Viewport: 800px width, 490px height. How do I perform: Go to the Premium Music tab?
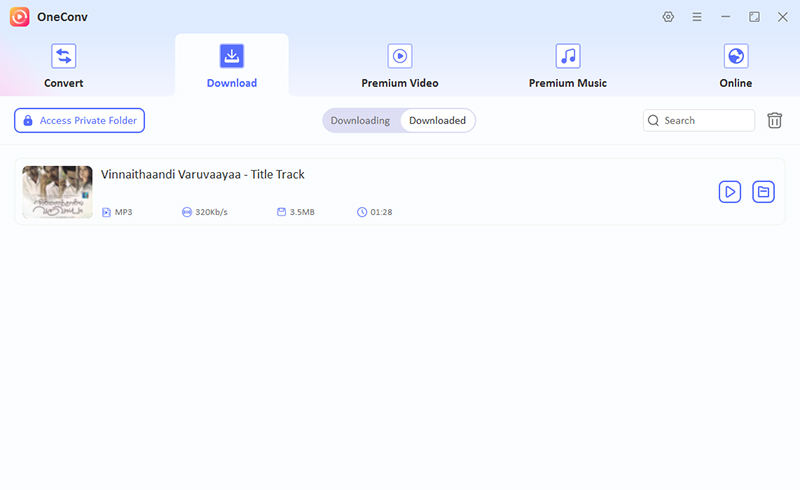coord(567,66)
